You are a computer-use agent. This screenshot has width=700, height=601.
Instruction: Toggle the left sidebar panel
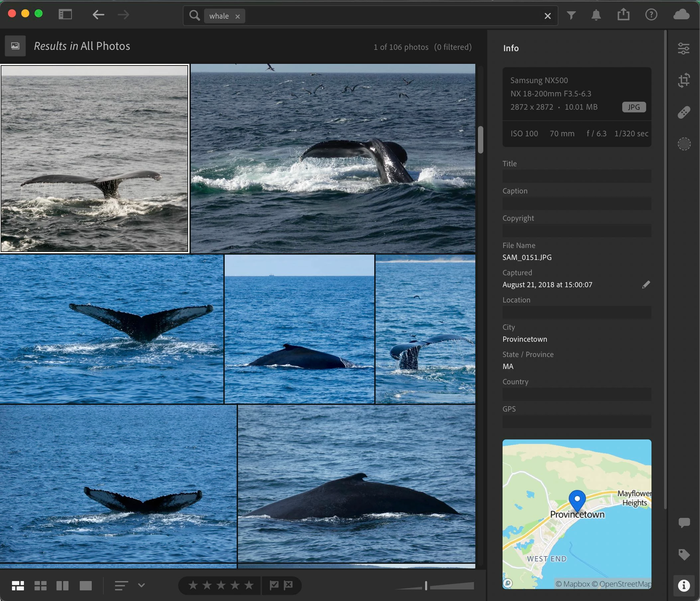[x=65, y=15]
